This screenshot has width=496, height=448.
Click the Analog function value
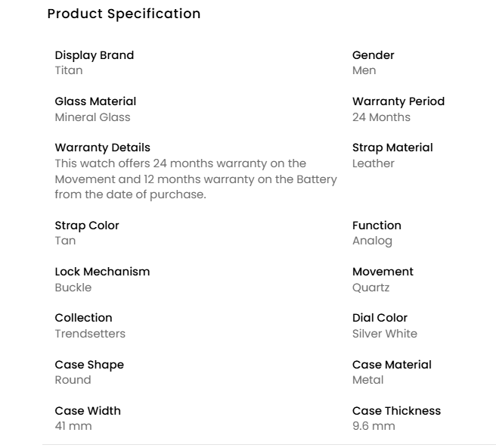click(x=372, y=241)
